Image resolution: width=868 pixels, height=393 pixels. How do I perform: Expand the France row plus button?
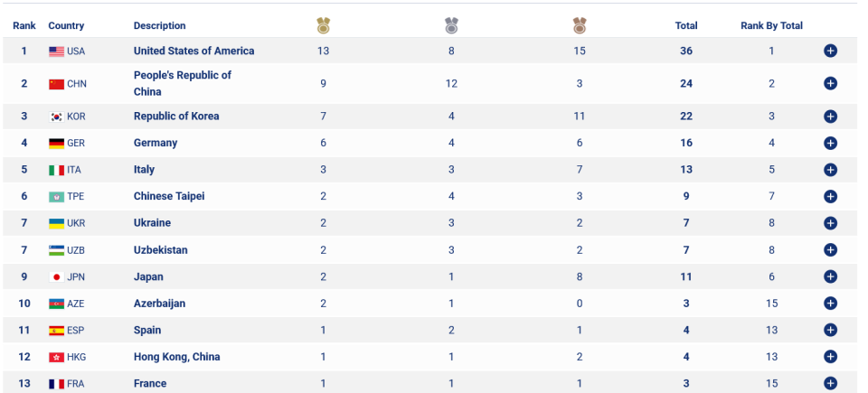pyautogui.click(x=830, y=383)
